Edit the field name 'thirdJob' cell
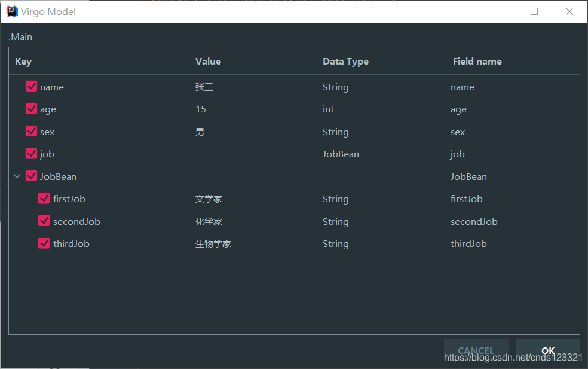588x369 pixels. click(468, 243)
